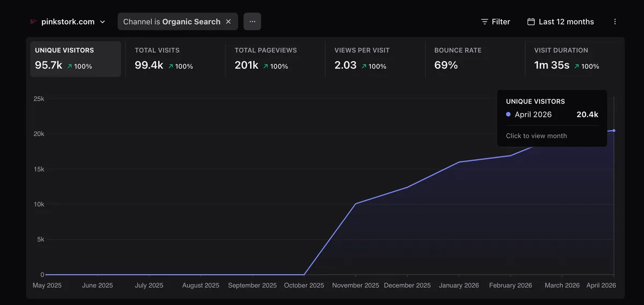Click the pinkstork.com site logo icon
Screen dimensions: 644x305
(x=33, y=22)
